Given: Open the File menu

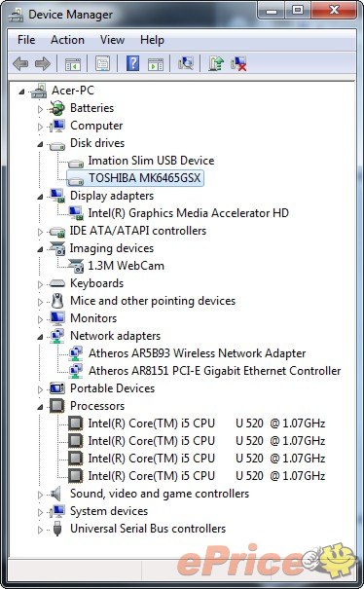Looking at the screenshot, I should pyautogui.click(x=26, y=40).
